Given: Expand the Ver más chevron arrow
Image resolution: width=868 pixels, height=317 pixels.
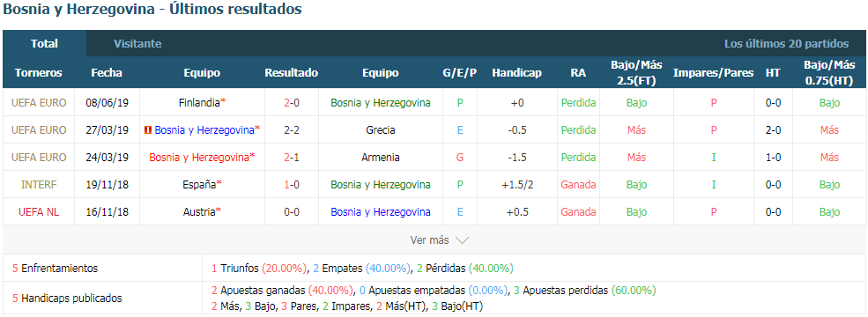Looking at the screenshot, I should point(462,240).
